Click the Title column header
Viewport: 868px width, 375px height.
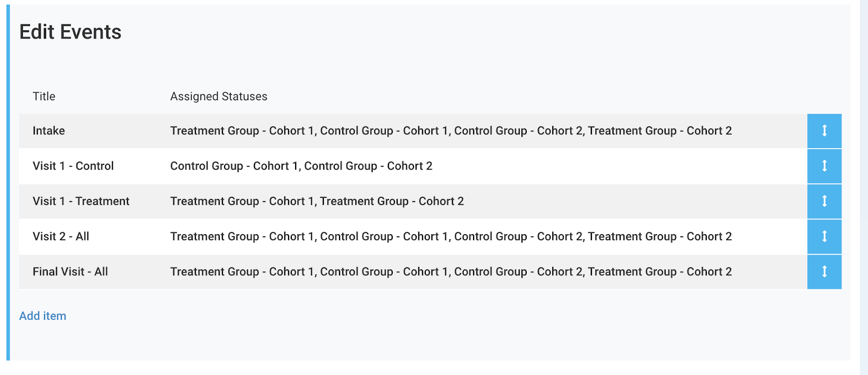(44, 96)
